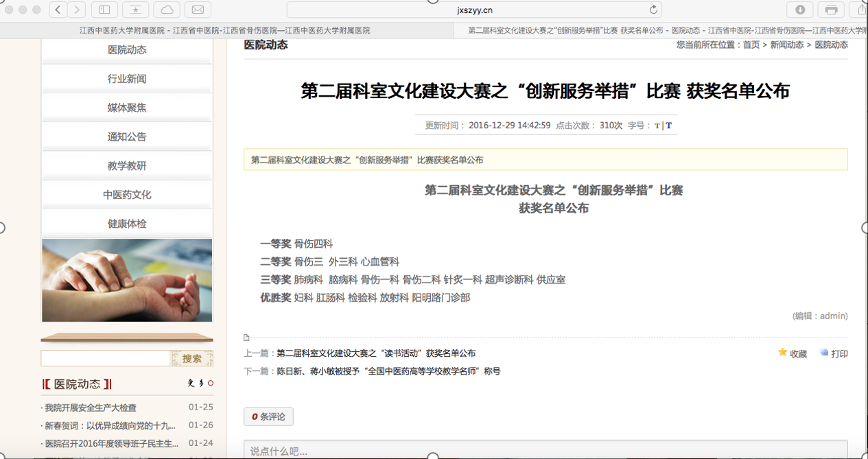Click the 更多 link beside 医院动态 heading

pos(196,383)
